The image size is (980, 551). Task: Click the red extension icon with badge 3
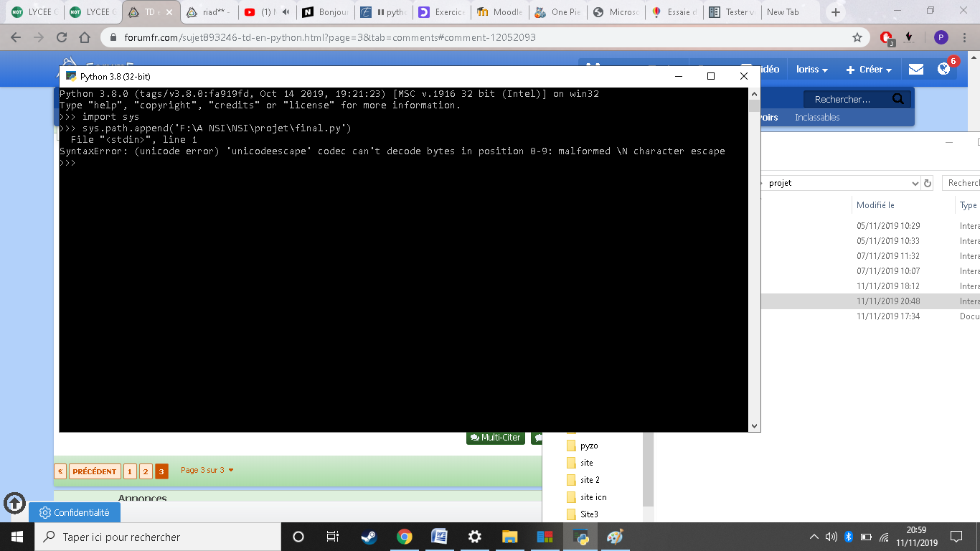tap(887, 38)
